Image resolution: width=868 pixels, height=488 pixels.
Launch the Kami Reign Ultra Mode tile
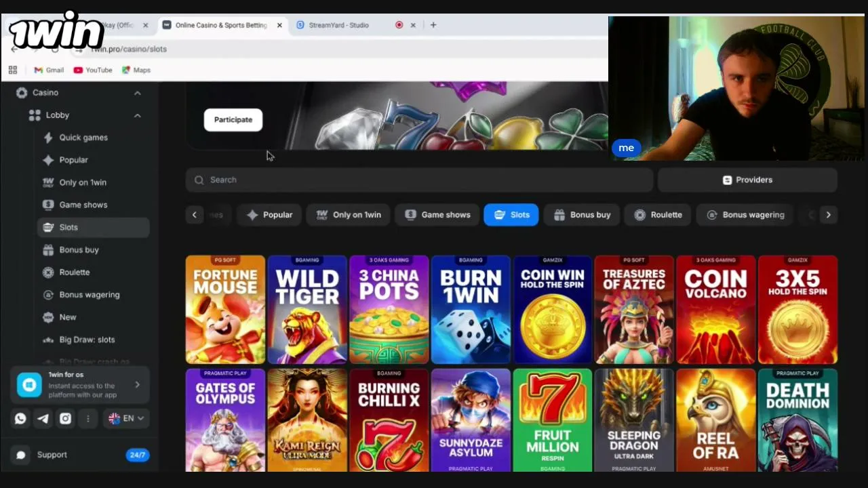307,420
